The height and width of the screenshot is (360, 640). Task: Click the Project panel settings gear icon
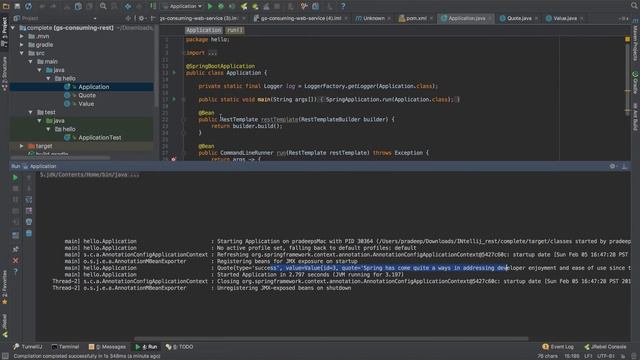click(141, 18)
